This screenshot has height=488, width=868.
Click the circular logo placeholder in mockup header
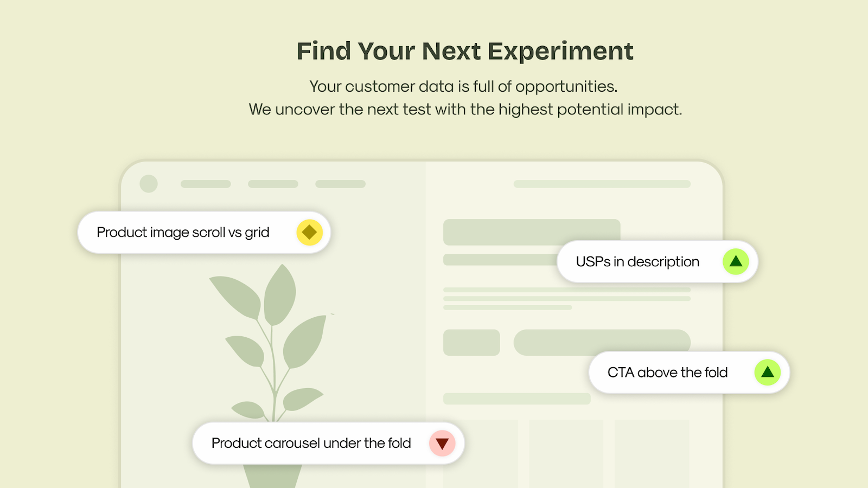click(x=149, y=184)
